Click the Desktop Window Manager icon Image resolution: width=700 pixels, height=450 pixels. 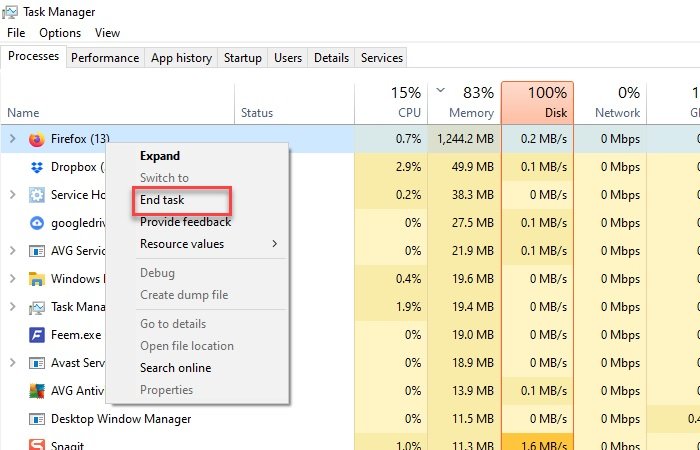pos(36,419)
